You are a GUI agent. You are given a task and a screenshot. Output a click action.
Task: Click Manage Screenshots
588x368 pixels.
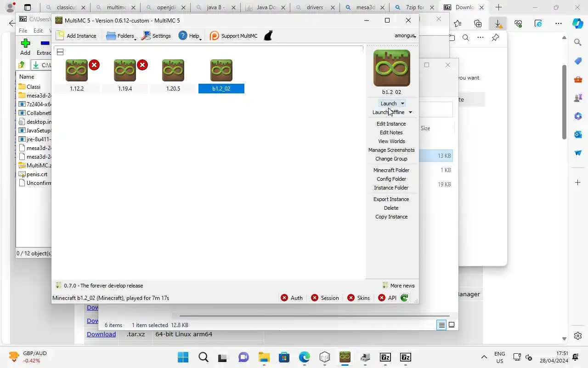pos(391,150)
